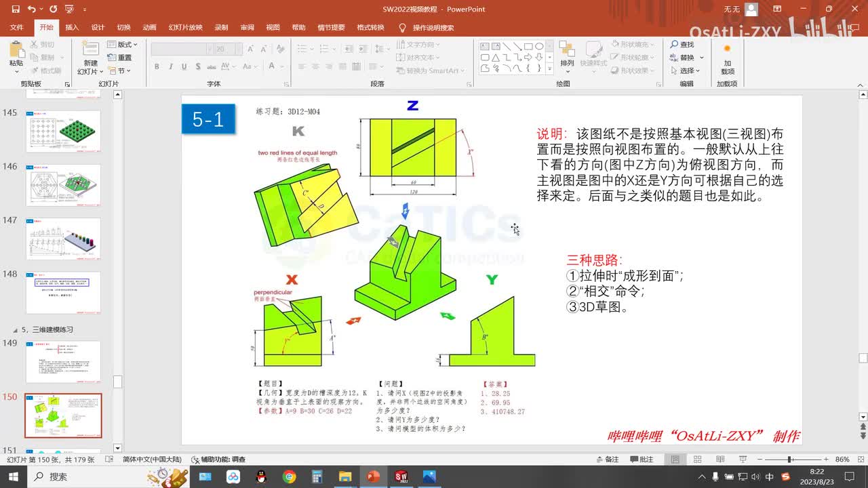Click the fit slide to window icon
Viewport: 868px width, 488px height.
coord(861,459)
